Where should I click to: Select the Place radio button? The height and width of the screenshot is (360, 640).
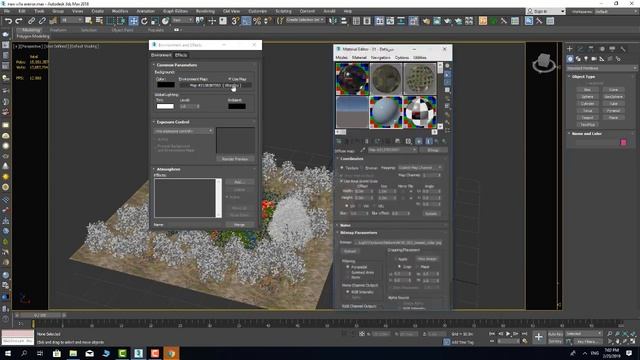point(417,267)
